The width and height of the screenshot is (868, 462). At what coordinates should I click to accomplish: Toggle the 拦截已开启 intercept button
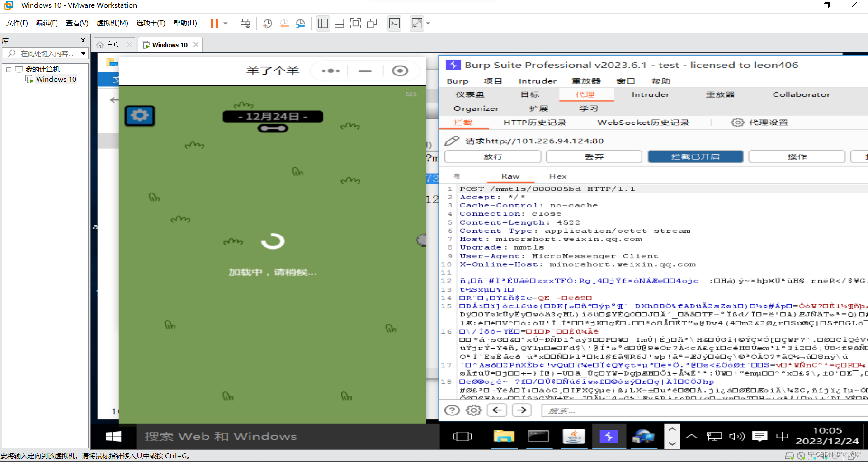tap(695, 157)
